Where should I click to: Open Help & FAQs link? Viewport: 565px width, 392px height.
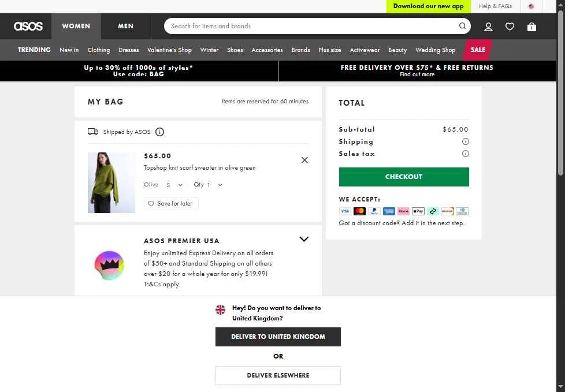tap(496, 6)
